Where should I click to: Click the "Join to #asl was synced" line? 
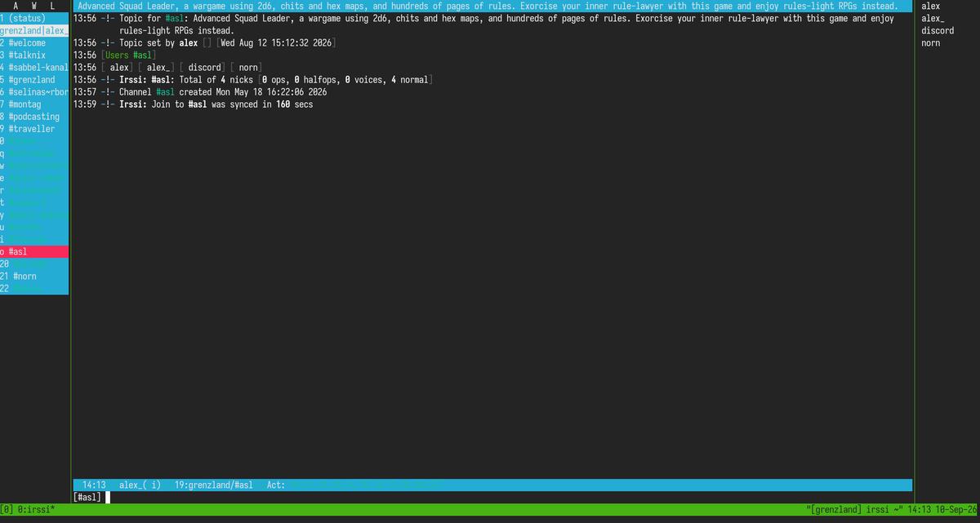click(x=194, y=104)
